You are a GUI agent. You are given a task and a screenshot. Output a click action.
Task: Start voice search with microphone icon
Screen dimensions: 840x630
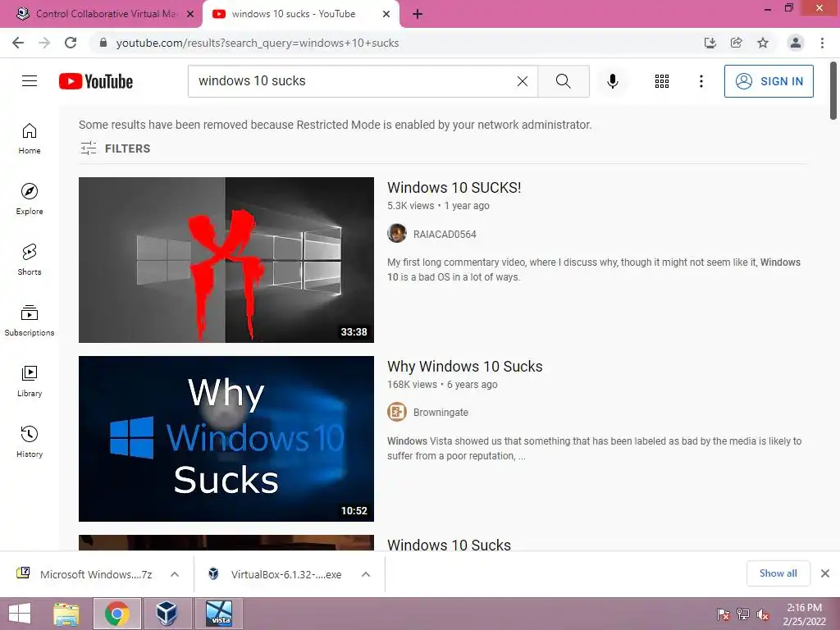click(x=613, y=81)
